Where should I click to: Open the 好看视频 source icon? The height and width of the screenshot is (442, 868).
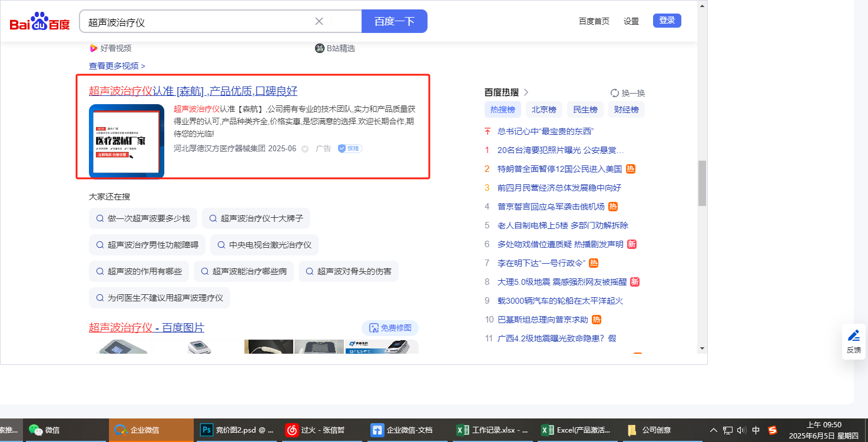coord(93,48)
